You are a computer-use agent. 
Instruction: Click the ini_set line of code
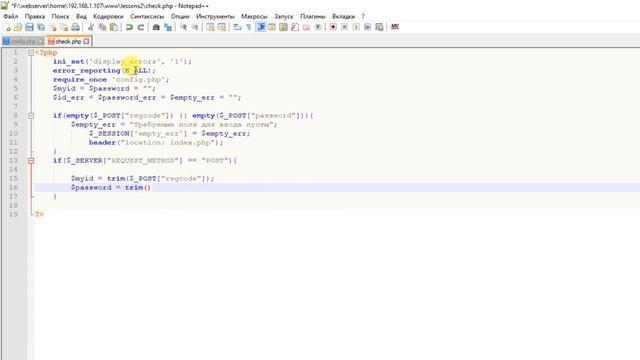point(122,62)
